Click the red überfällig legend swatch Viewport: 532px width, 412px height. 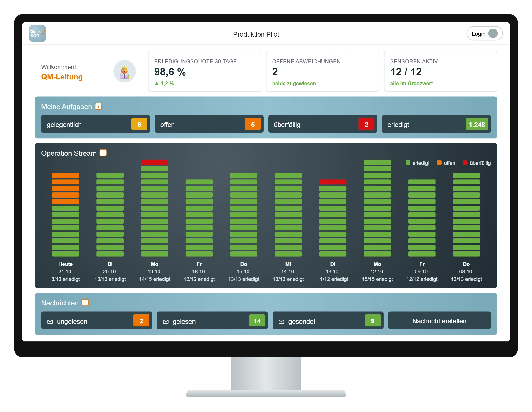[465, 163]
